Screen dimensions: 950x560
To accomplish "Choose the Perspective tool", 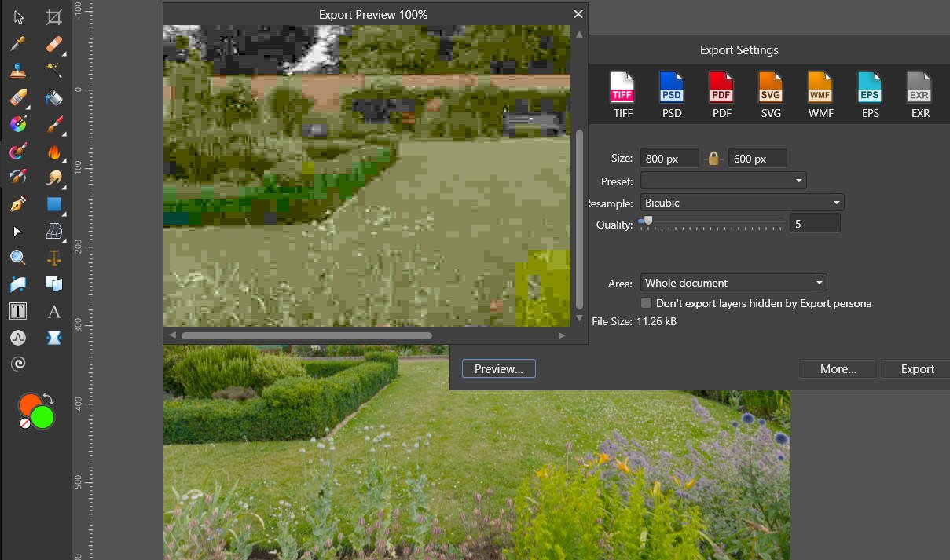I will [18, 284].
